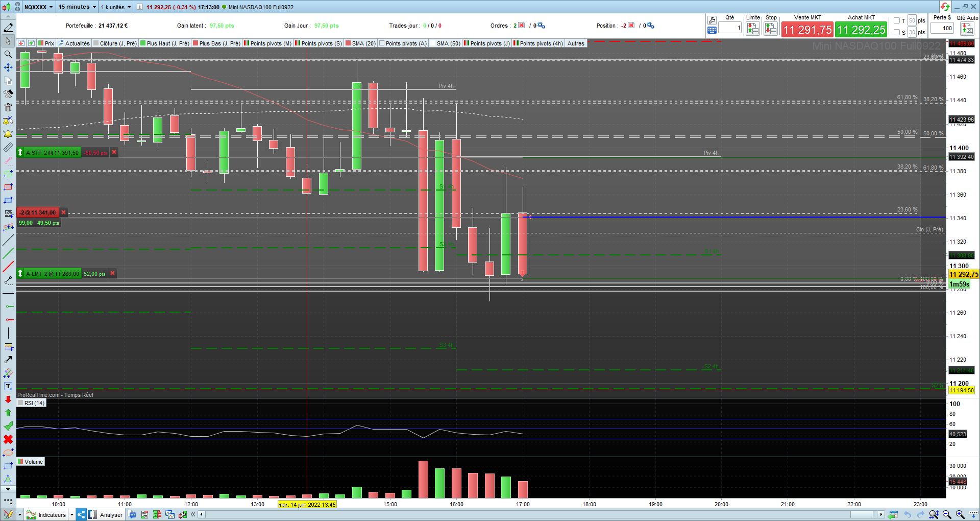The width and height of the screenshot is (980, 521).
Task: Select the green check mark marker
Action: (x=8, y=426)
